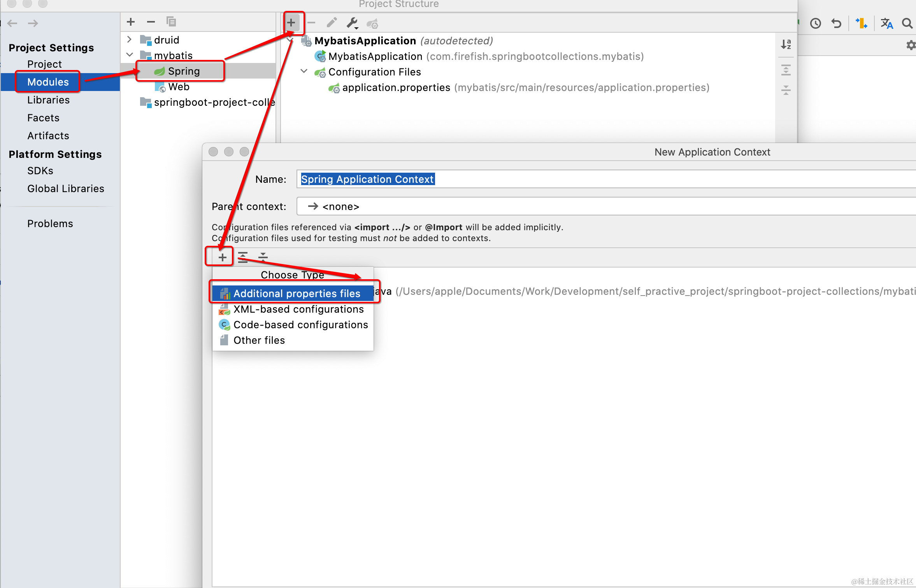916x588 pixels.
Task: Select the Web facet under mybatis
Action: coord(179,87)
